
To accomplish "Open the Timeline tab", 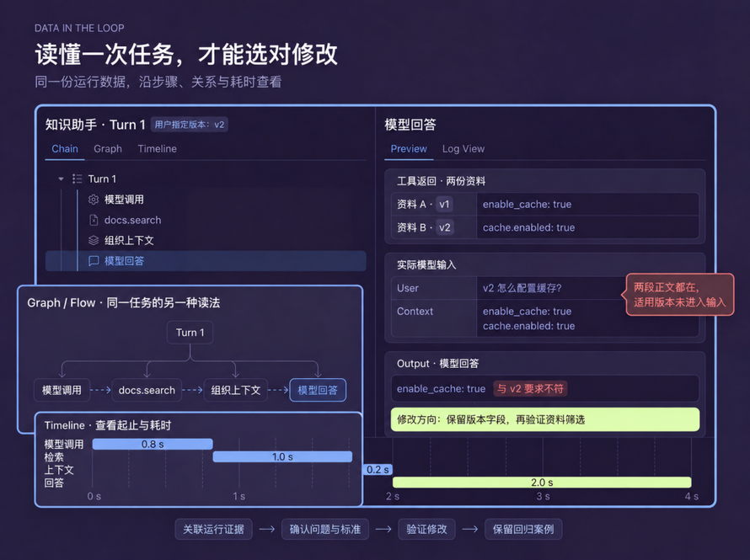I will coord(157,148).
